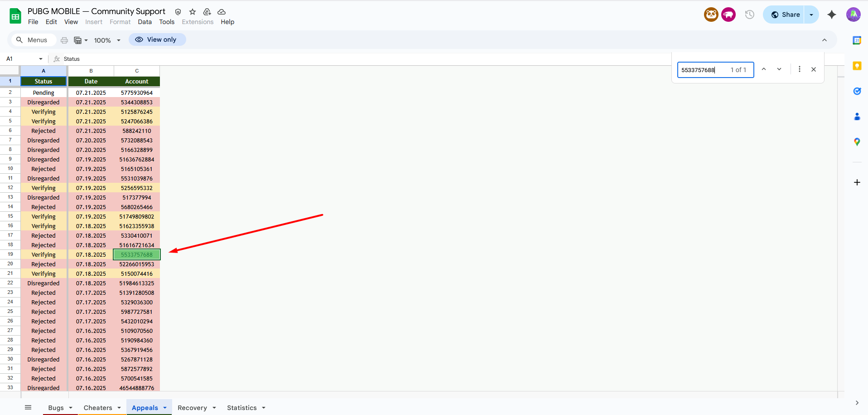View the bear anonymous collaborator avatar

[711, 15]
